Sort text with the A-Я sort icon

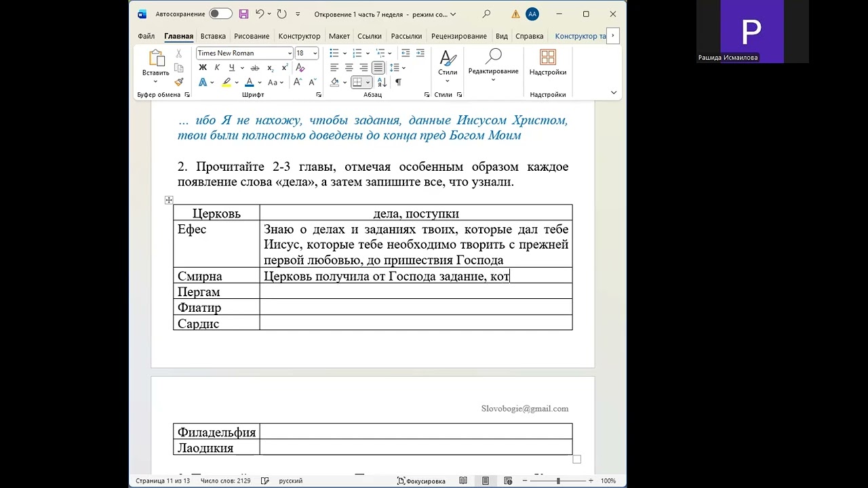[x=382, y=82]
